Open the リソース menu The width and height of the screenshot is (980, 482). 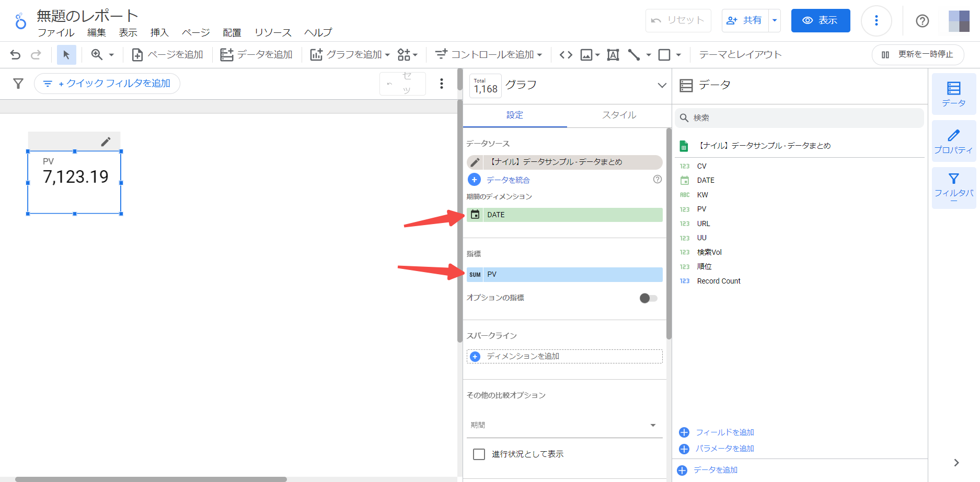pos(273,32)
